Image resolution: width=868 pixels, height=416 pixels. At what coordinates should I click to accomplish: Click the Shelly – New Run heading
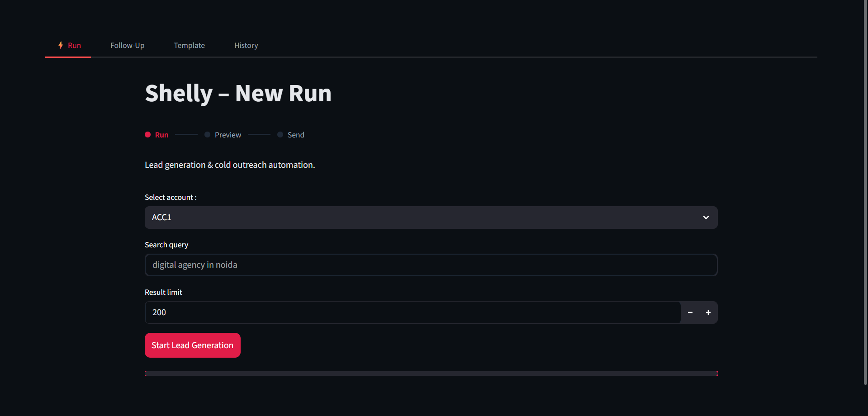(238, 93)
